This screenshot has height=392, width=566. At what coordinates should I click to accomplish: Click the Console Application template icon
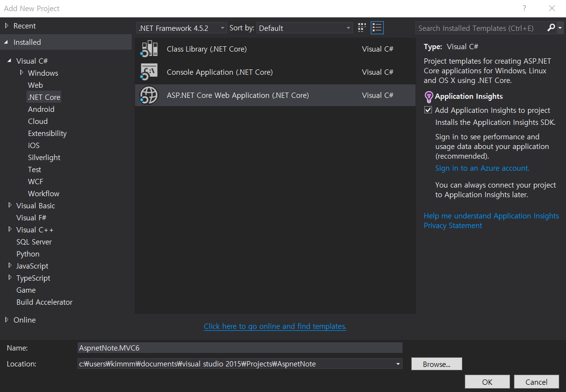pyautogui.click(x=149, y=72)
